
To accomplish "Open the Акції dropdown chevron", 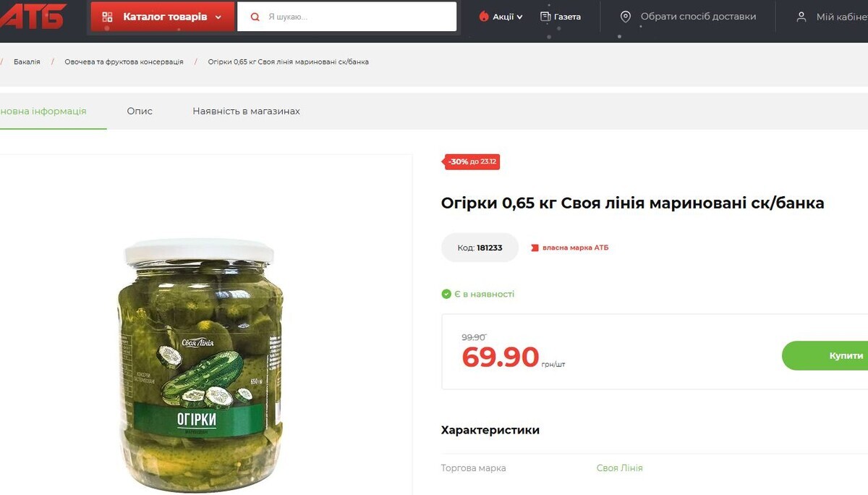I will tap(519, 17).
